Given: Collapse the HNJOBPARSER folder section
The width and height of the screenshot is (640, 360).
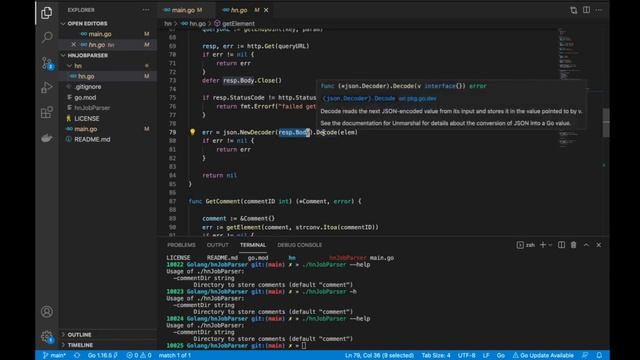Looking at the screenshot, I should click(x=87, y=55).
